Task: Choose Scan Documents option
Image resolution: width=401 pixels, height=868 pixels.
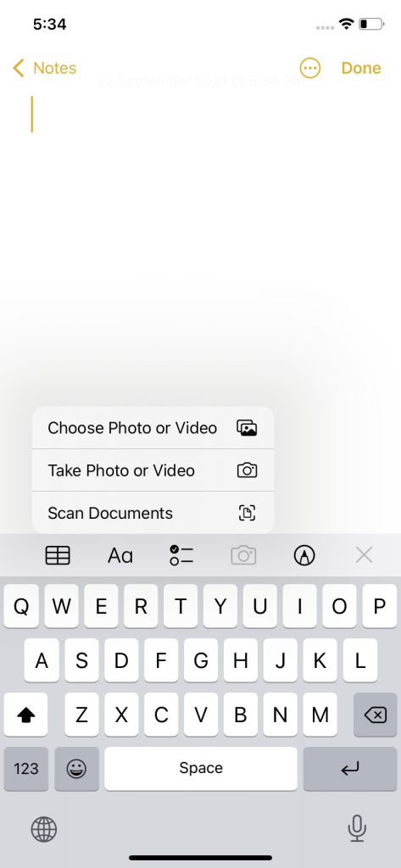Action: point(153,513)
